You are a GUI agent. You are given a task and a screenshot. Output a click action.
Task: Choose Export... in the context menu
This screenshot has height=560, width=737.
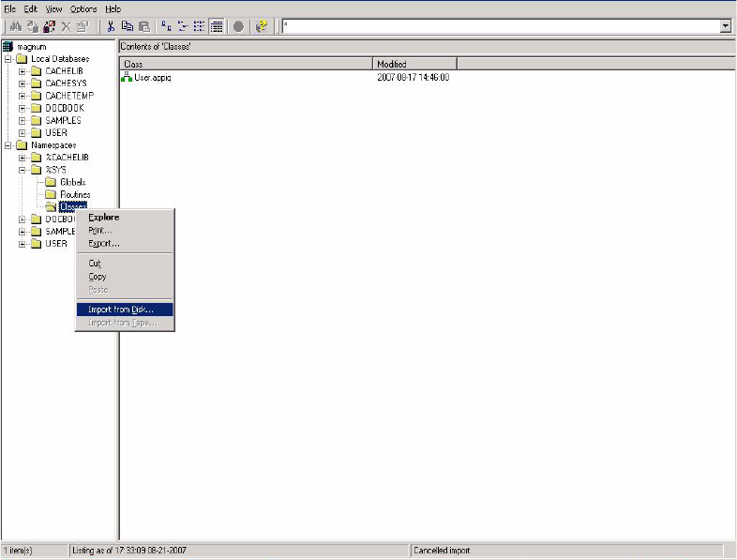click(x=125, y=244)
